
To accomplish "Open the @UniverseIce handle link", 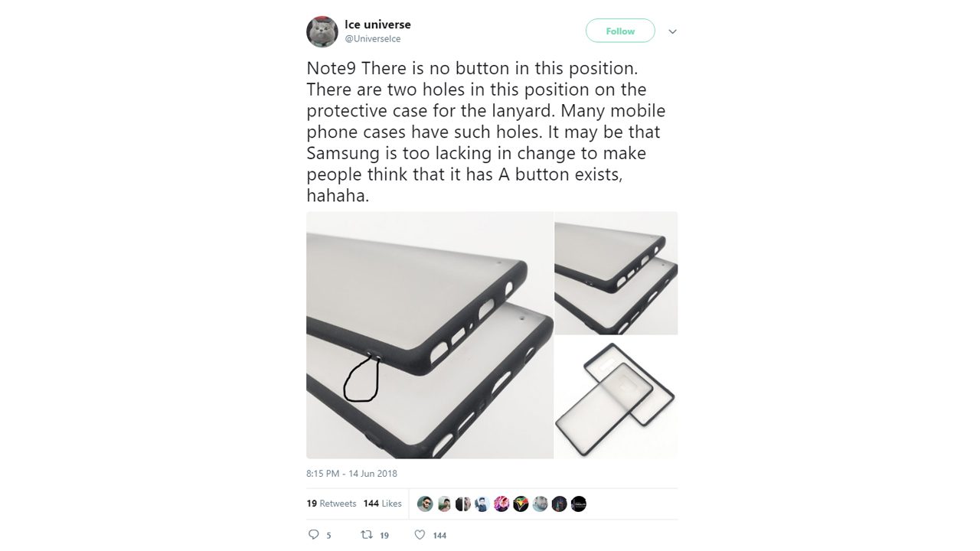I will point(372,39).
